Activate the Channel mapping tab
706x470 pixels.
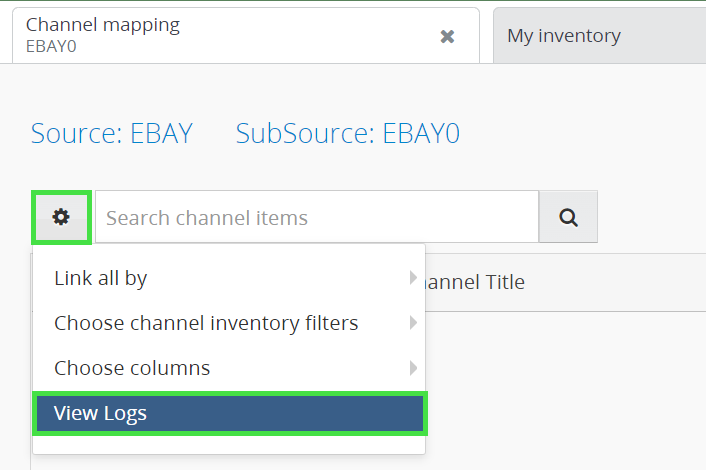pyautogui.click(x=200, y=34)
